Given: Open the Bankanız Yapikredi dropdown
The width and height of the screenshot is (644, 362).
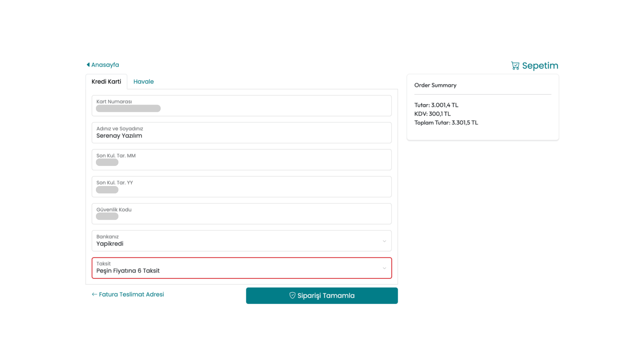Looking at the screenshot, I should 241,241.
